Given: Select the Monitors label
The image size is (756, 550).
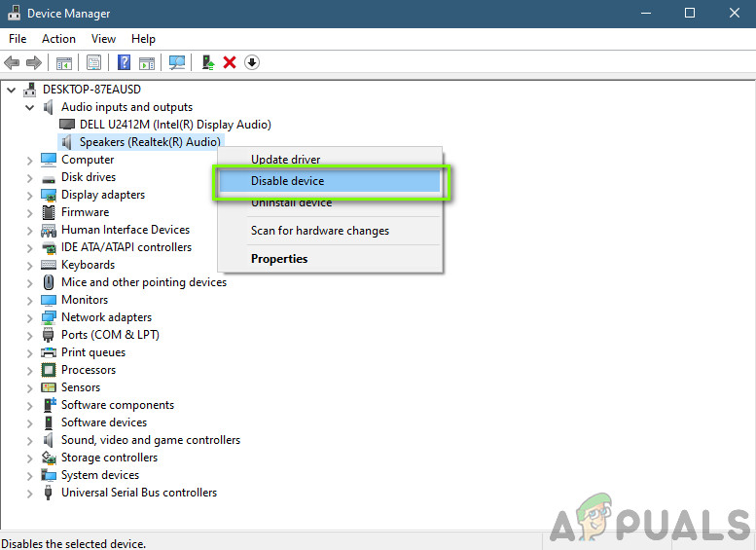Looking at the screenshot, I should 85,300.
